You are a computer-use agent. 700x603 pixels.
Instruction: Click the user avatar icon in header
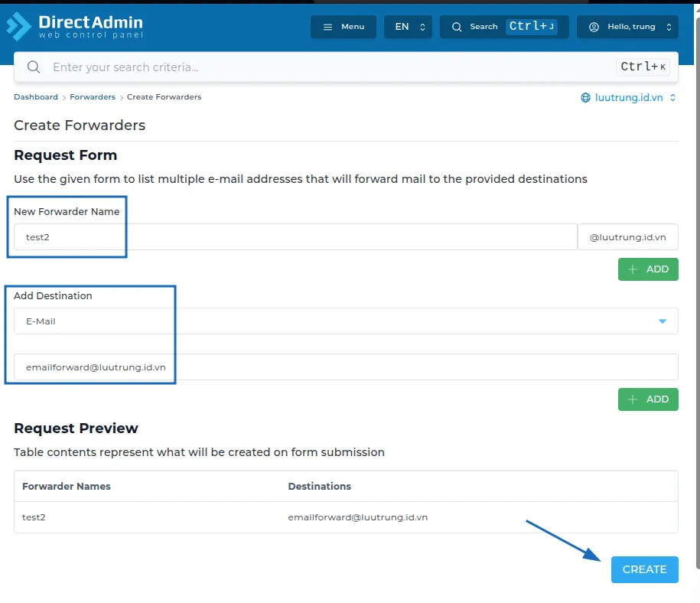[594, 27]
